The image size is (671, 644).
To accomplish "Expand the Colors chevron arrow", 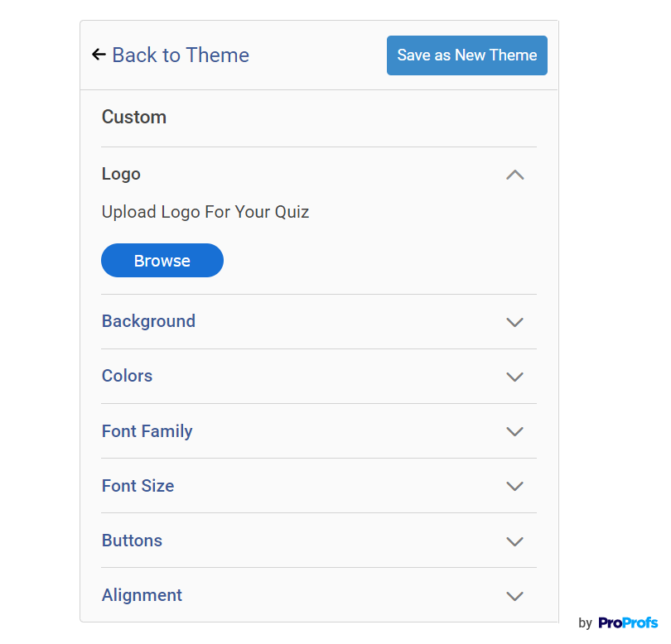I will coord(515,377).
